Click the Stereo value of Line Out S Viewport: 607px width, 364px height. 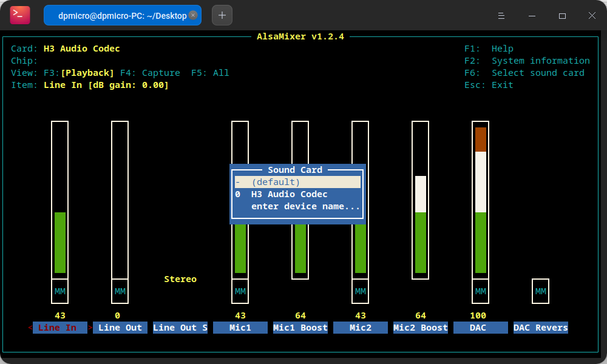(x=180, y=279)
